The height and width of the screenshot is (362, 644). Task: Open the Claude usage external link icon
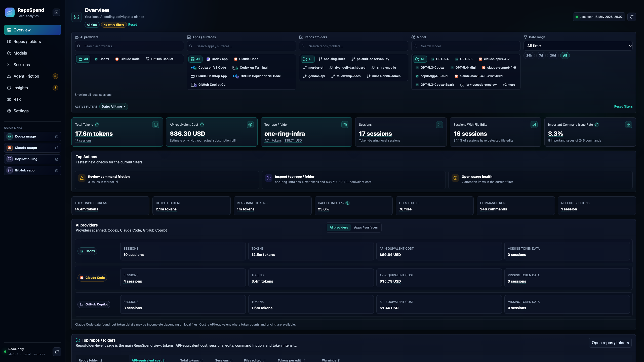(57, 148)
